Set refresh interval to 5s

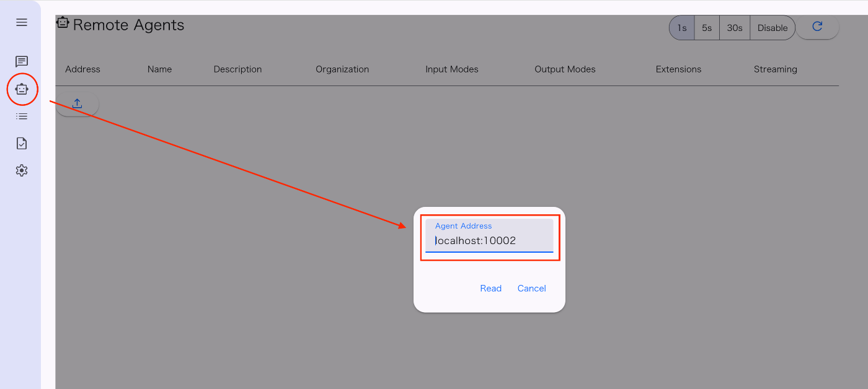[707, 28]
